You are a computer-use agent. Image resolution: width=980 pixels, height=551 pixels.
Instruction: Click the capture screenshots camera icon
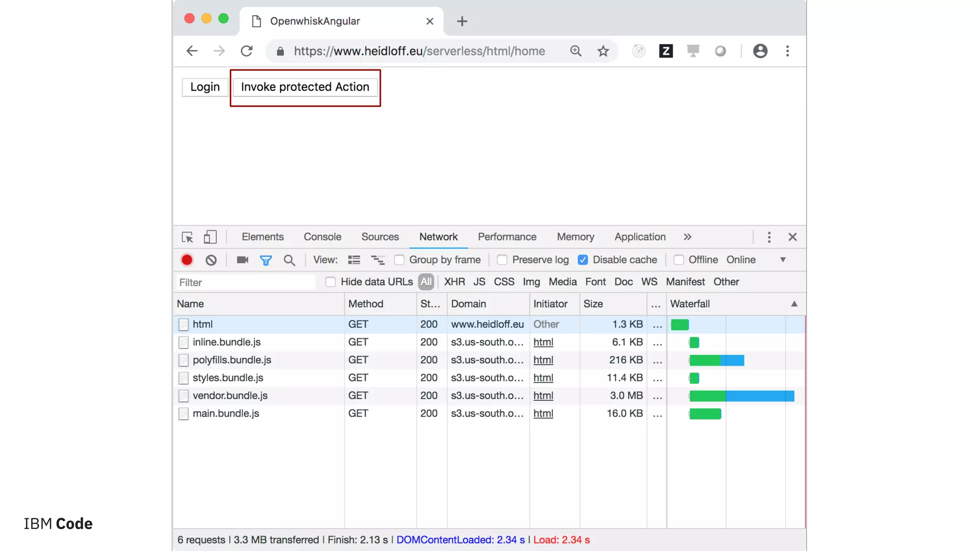(x=242, y=260)
